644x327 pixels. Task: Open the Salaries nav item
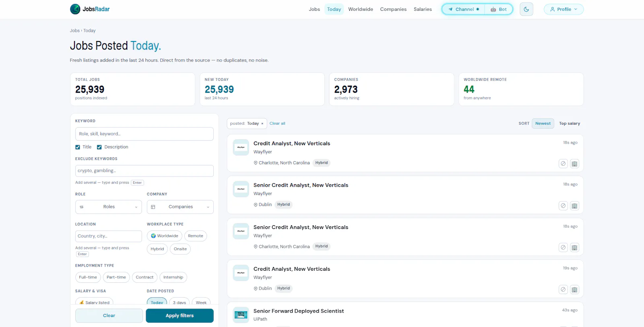423,9
